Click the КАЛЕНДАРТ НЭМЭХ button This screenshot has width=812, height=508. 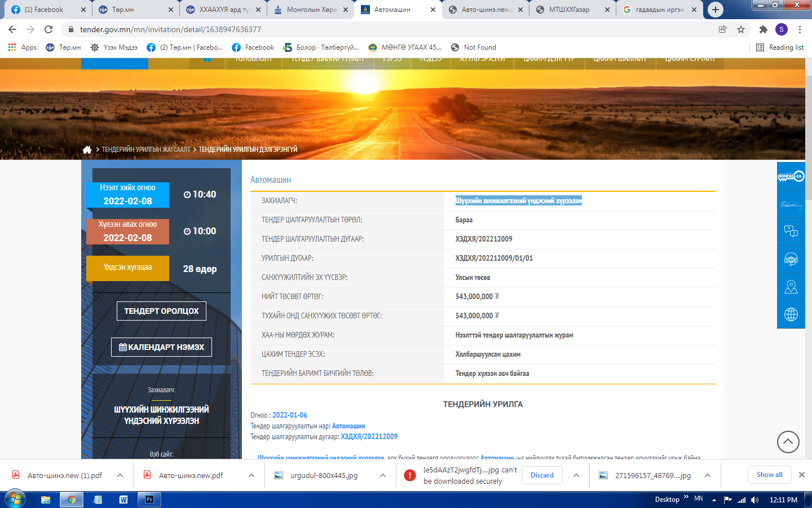tap(161, 347)
